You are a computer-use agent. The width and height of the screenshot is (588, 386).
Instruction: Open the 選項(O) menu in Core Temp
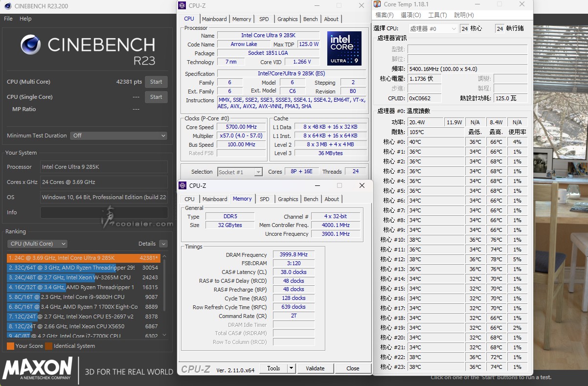point(410,15)
